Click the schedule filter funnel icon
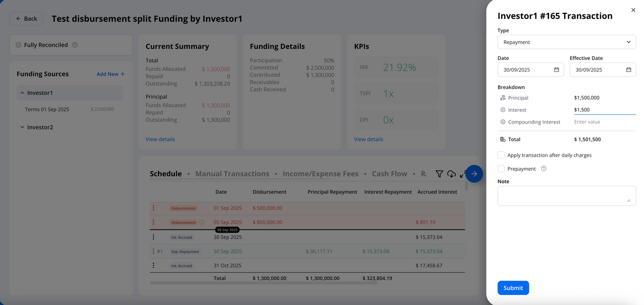Screen dimensions: 644x305 click(x=439, y=174)
